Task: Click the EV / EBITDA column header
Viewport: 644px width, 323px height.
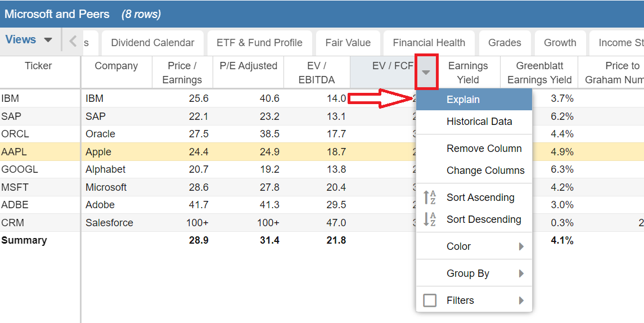Action: [x=317, y=73]
